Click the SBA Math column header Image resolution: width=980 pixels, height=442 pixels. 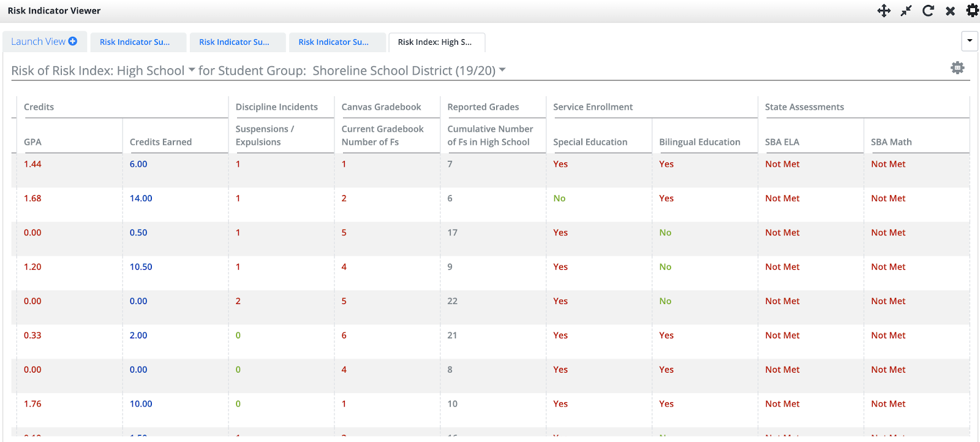891,142
